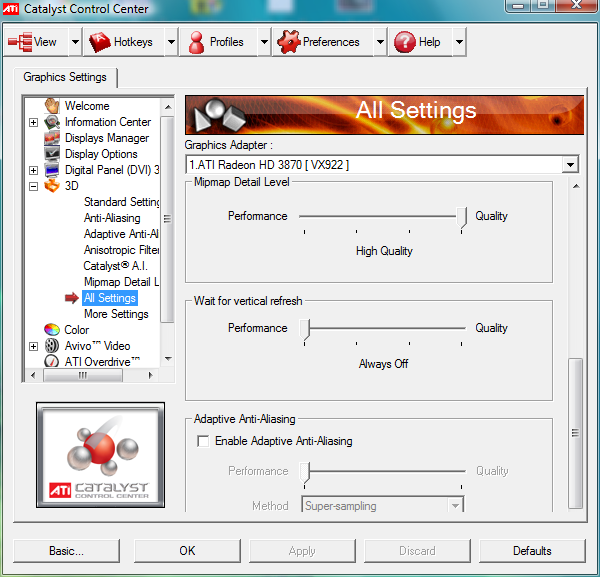The width and height of the screenshot is (600, 577).
Task: Click the settings pane scroll up arrow
Action: point(576,186)
